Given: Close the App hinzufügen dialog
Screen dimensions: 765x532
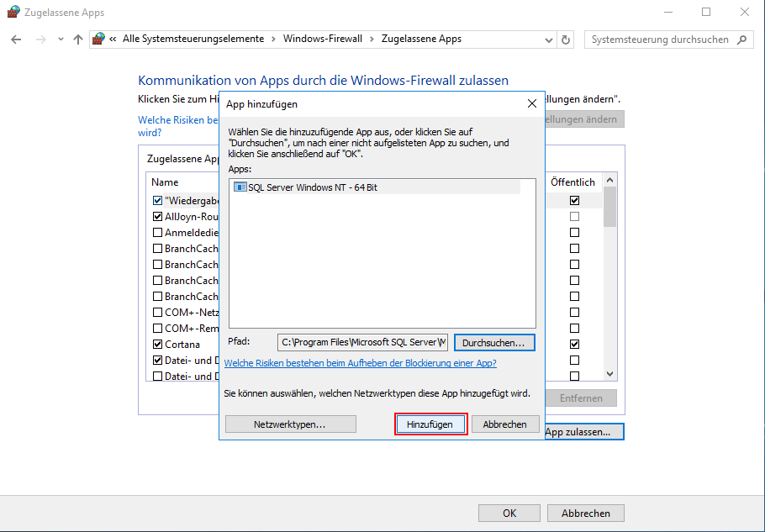Looking at the screenshot, I should click(x=532, y=103).
